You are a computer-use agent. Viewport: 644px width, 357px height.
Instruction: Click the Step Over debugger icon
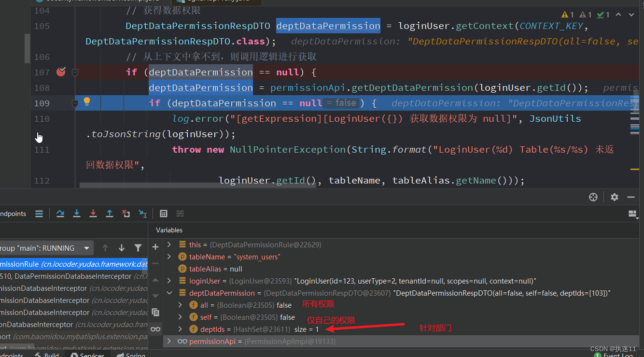pos(60,214)
